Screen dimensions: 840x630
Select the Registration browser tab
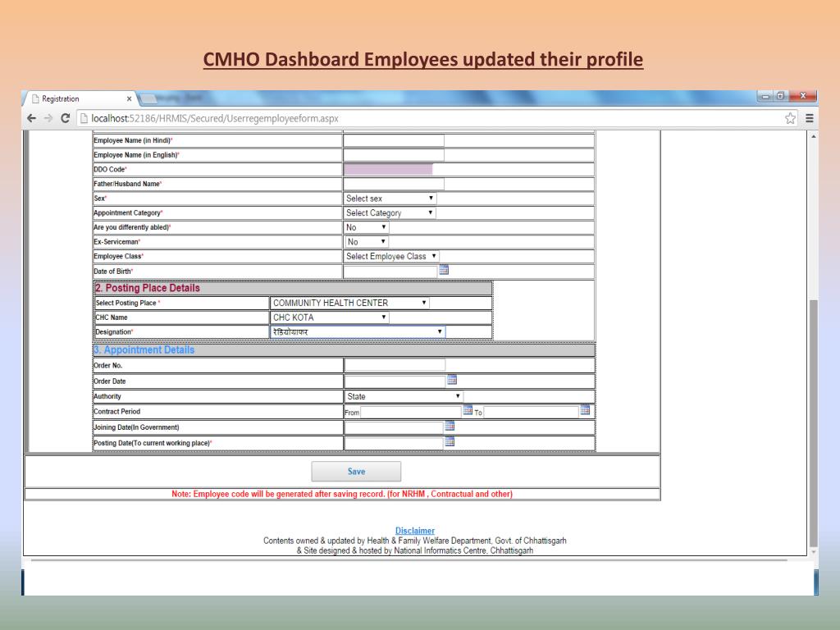[x=80, y=98]
